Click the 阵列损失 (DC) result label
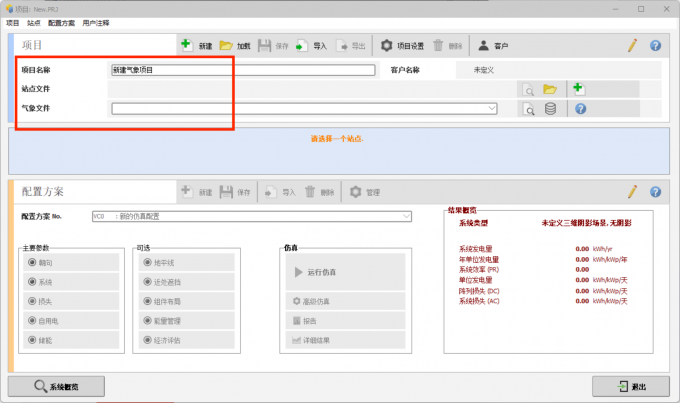 pyautogui.click(x=479, y=291)
